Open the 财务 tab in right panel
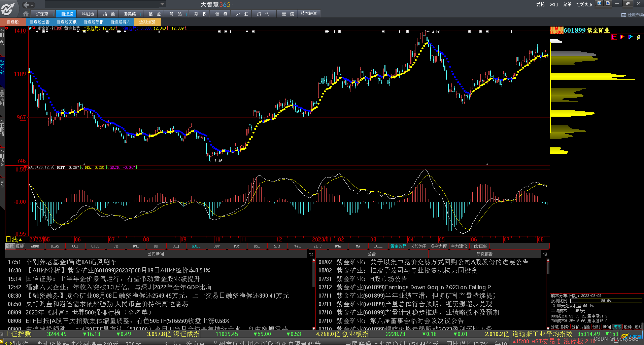 pyautogui.click(x=565, y=327)
